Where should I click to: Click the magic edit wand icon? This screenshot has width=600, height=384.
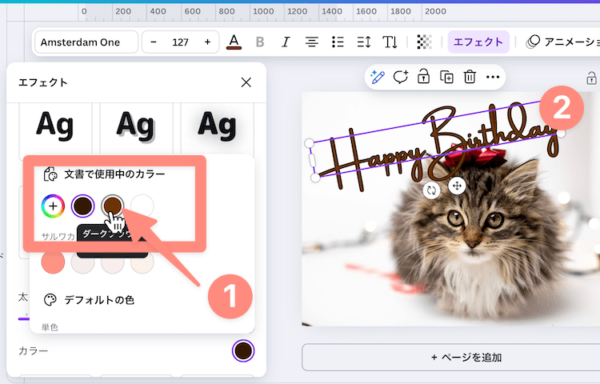tap(377, 77)
